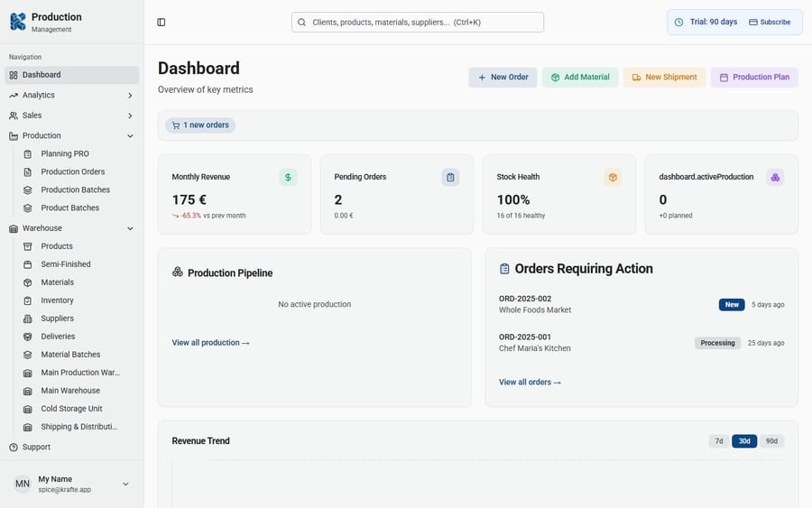This screenshot has height=508, width=812.
Task: Click the Whole Foods Market client name
Action: [535, 310]
